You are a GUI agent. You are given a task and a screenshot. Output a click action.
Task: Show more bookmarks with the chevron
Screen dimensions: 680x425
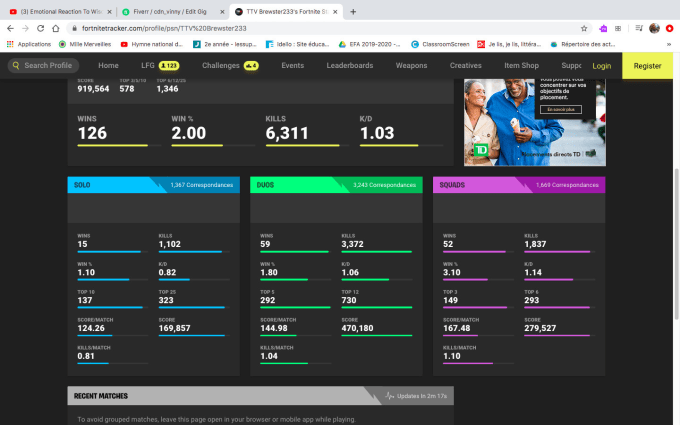(x=669, y=44)
